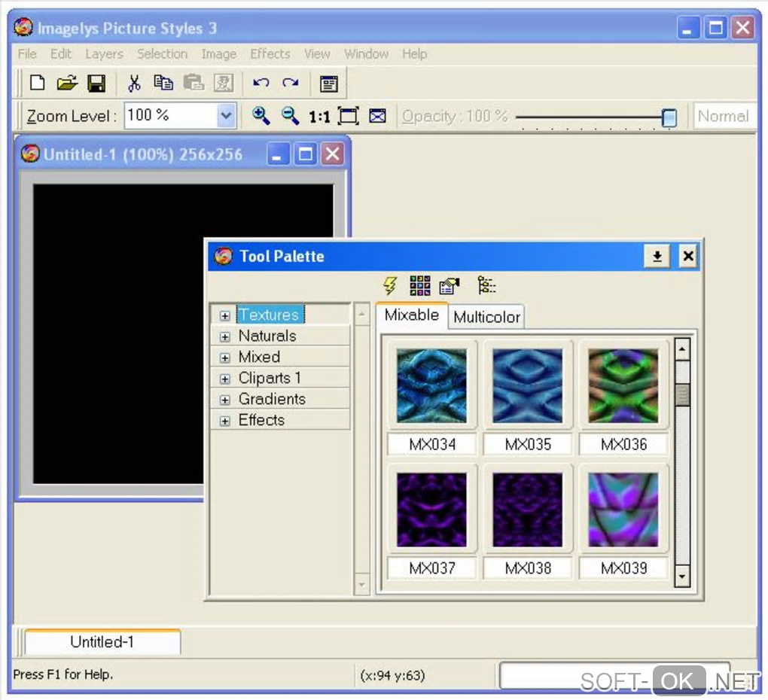Viewport: 768px width, 700px height.
Task: Expand the Textures tree node
Action: coord(225,315)
